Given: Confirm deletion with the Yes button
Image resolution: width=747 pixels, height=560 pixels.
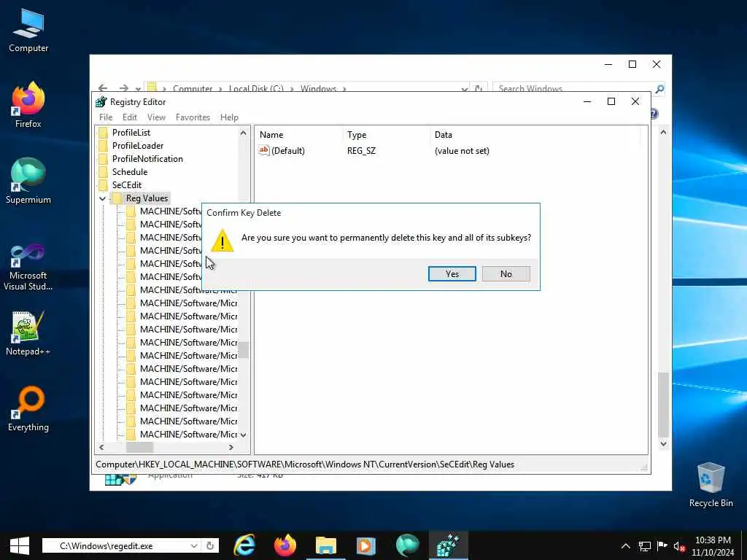Looking at the screenshot, I should pos(452,274).
